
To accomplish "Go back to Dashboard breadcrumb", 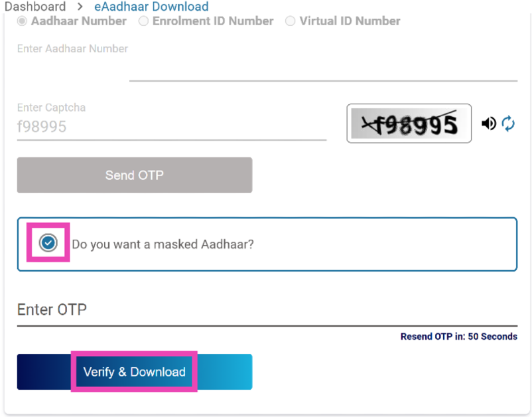I will (x=34, y=7).
